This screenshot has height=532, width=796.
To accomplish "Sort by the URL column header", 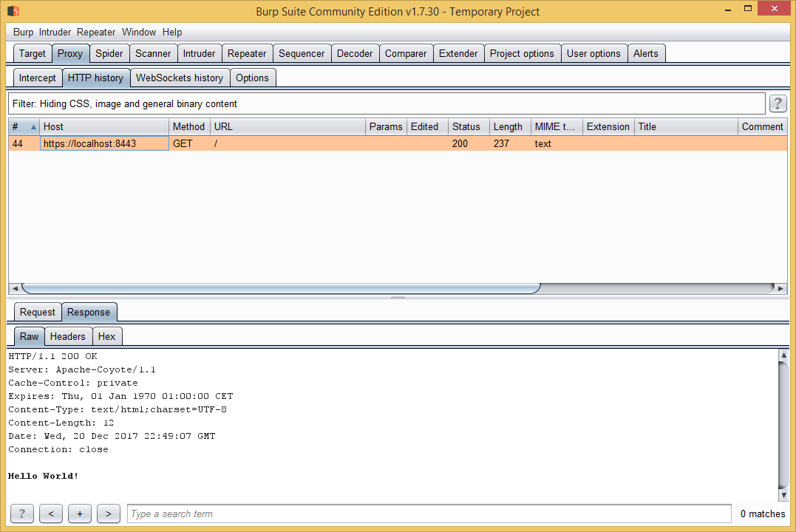I will [288, 127].
